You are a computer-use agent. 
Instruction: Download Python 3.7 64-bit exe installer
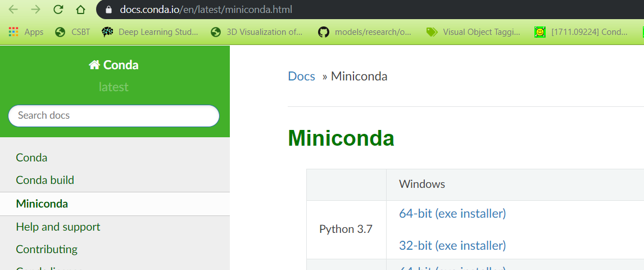point(452,213)
